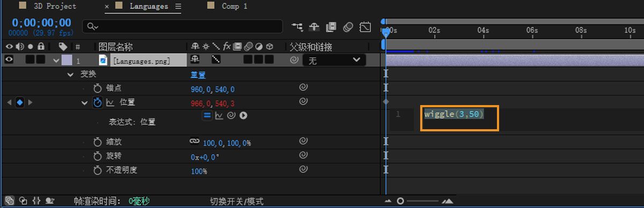Toggle the enable-expression equals button
Image resolution: width=644 pixels, height=208 pixels.
pos(207,115)
